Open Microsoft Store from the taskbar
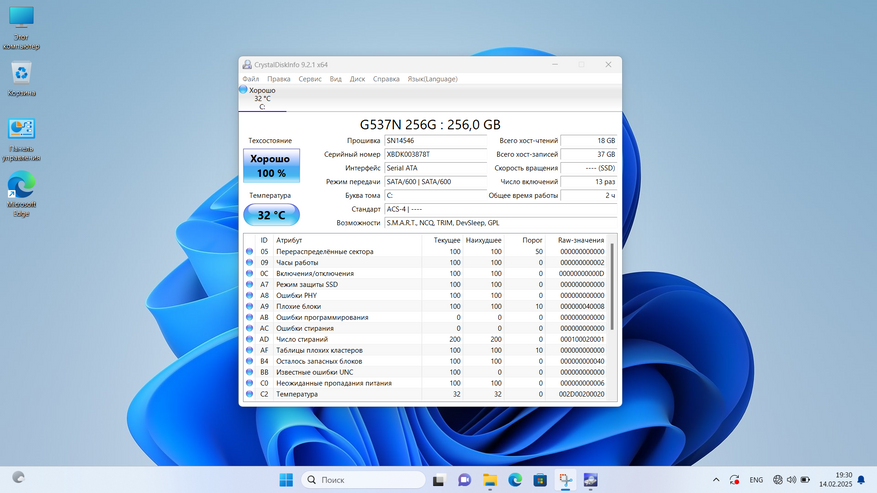 (540, 480)
